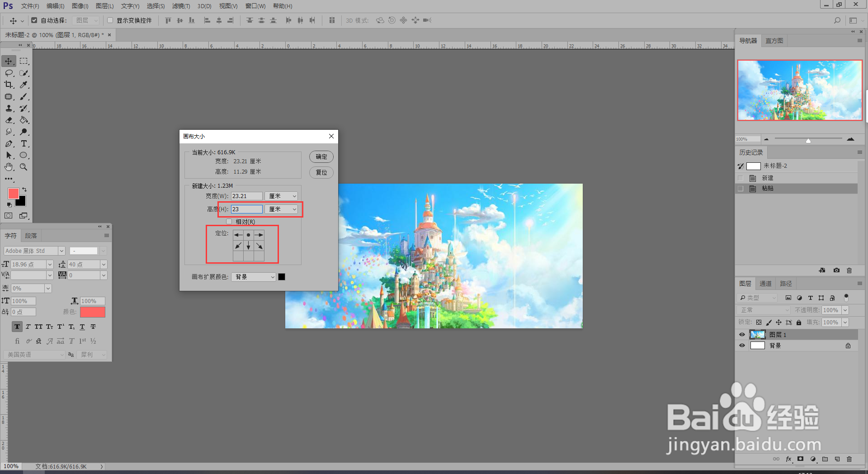Create snapshot from history panel camera icon
The image size is (868, 474).
[836, 270]
